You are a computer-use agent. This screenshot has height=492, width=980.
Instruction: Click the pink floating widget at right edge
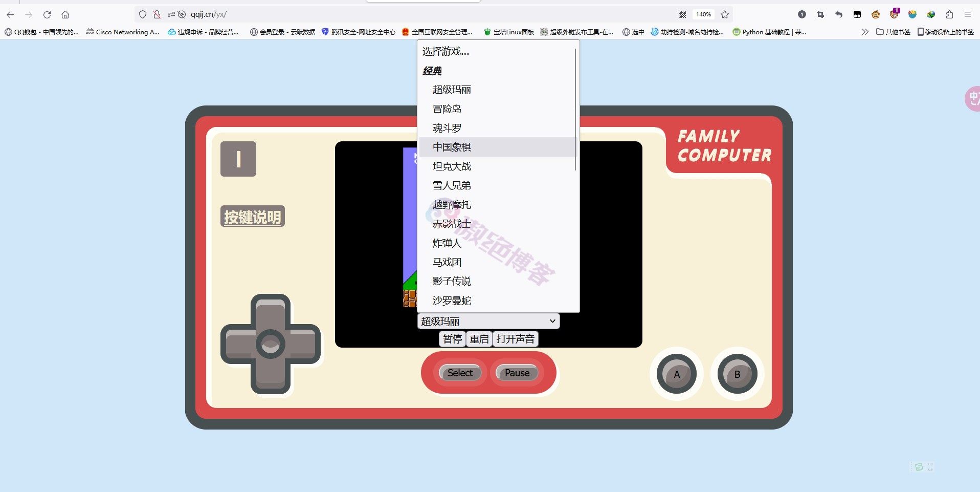pyautogui.click(x=973, y=98)
